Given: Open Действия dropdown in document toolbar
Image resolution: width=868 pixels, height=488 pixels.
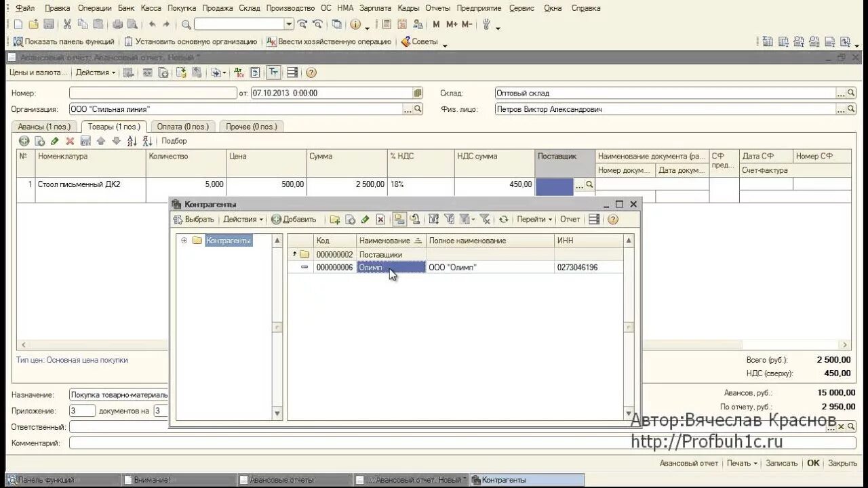Looking at the screenshot, I should click(96, 73).
